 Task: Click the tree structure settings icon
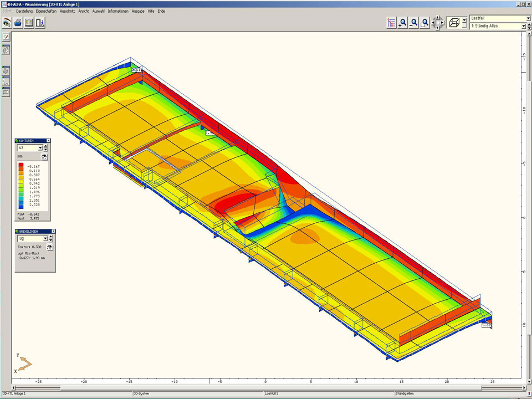[392, 23]
